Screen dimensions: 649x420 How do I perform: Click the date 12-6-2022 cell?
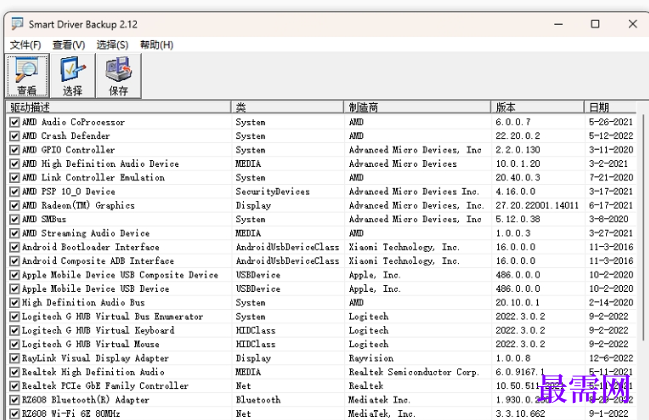tap(611, 358)
